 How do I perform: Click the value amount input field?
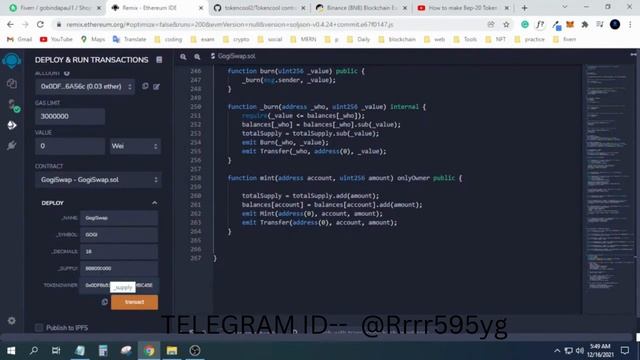coord(70,146)
